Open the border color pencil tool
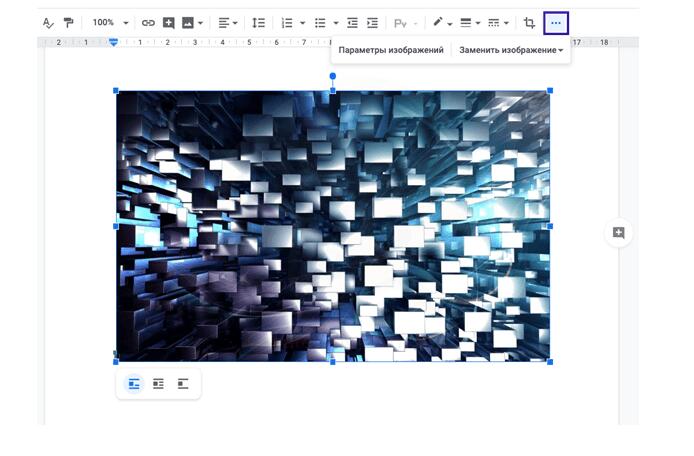694x456 pixels. point(438,22)
